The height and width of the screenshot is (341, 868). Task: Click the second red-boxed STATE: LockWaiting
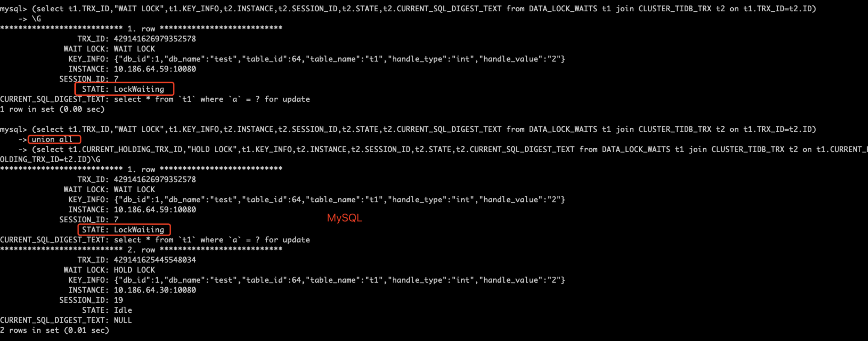(123, 230)
